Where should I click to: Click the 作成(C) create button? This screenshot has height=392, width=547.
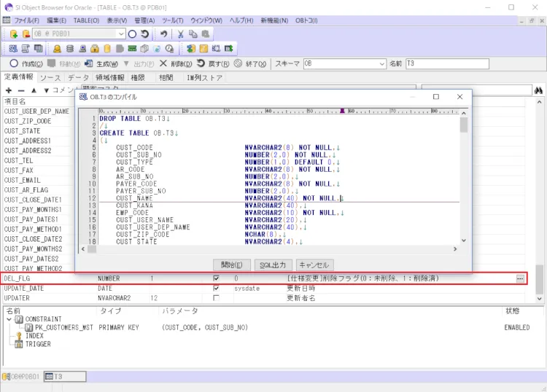coord(26,64)
